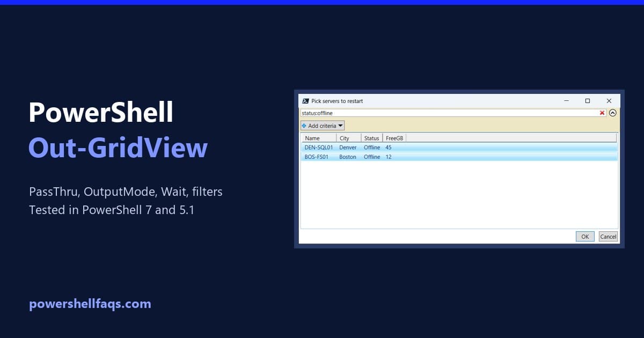The image size is (644, 338).
Task: Click the Out-GridView heading
Action: click(118, 147)
